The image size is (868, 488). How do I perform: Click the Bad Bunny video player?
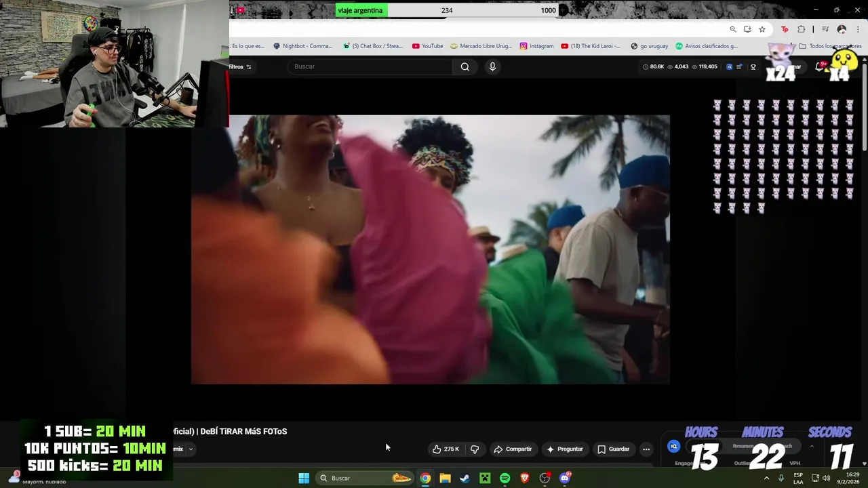tap(431, 249)
